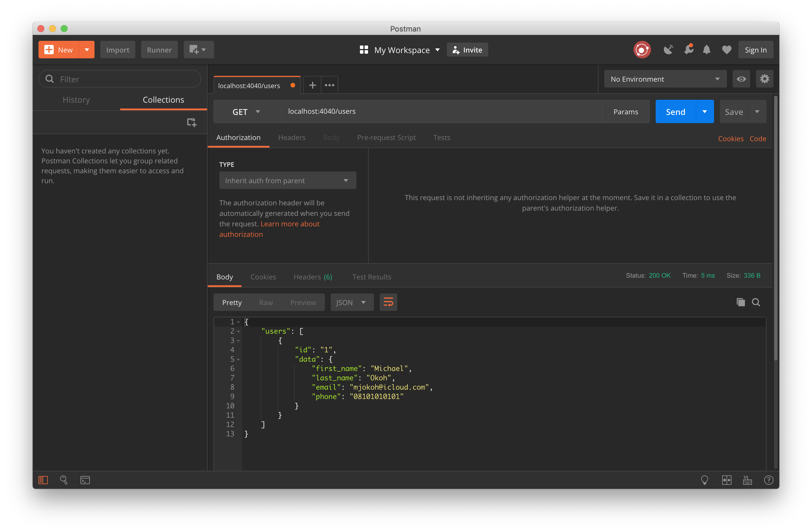812x532 pixels.
Task: Click the Send button to execute request
Action: 675,112
